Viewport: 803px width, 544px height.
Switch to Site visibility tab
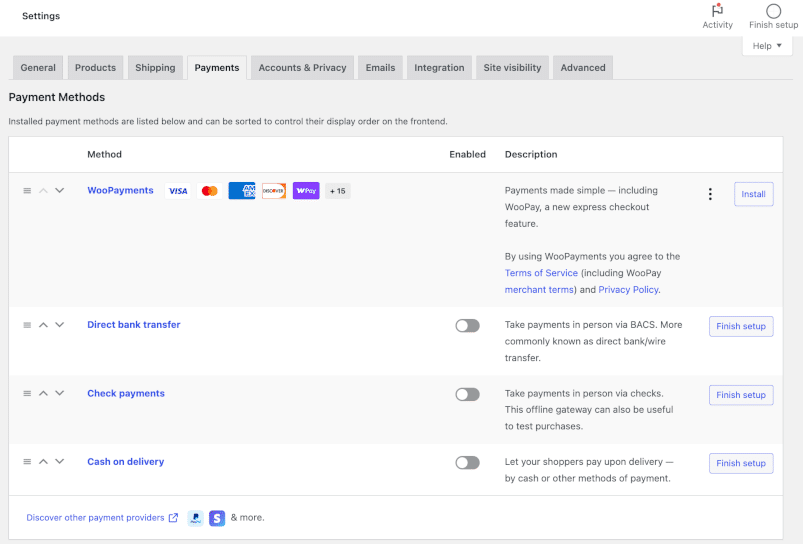click(512, 68)
